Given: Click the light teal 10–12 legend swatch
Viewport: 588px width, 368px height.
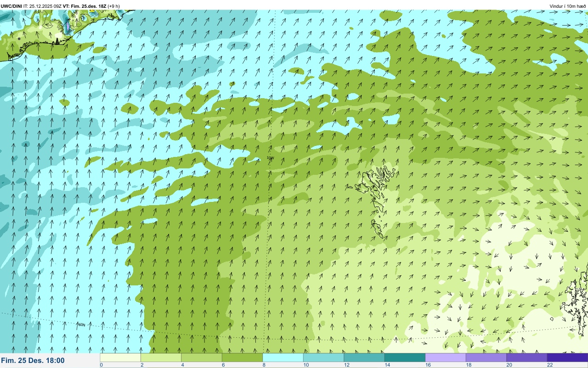Looking at the screenshot, I should click(x=323, y=357).
